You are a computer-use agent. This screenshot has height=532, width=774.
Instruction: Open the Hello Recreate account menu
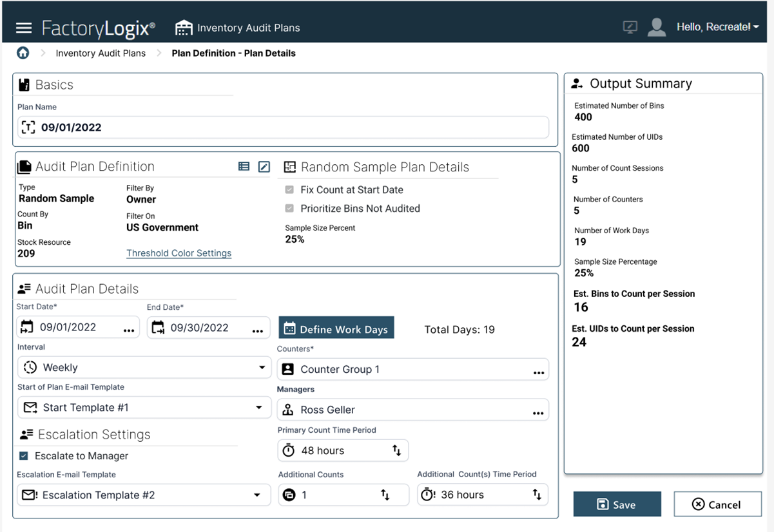pyautogui.click(x=717, y=27)
